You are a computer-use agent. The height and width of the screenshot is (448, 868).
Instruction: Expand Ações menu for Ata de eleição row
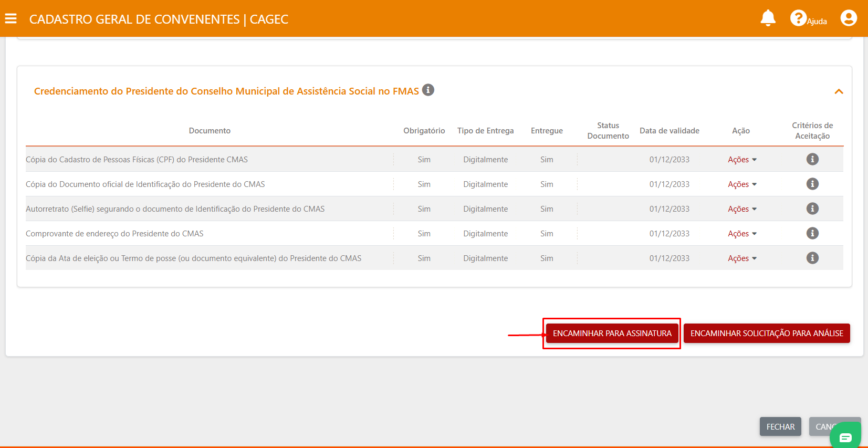741,258
